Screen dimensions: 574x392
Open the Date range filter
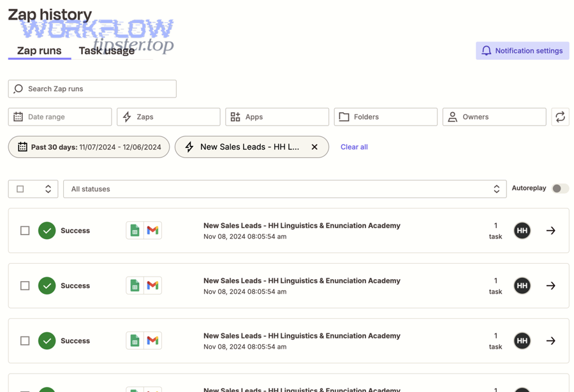tap(60, 117)
